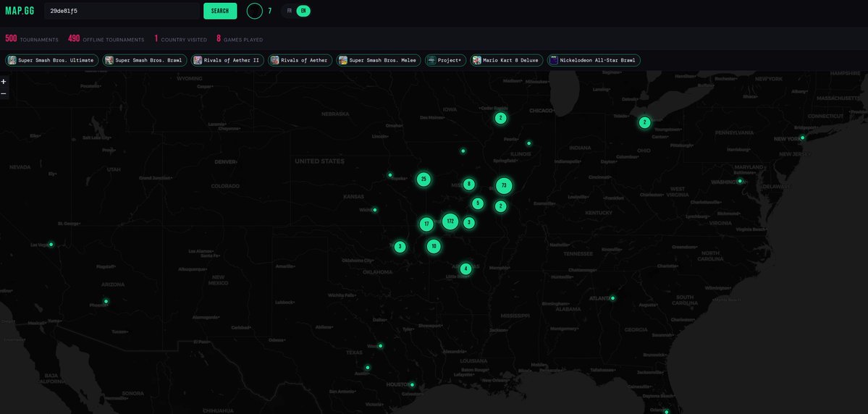Click the '8 GAMES PLAYED' stat
Viewport: 868px width, 414px height.
(x=240, y=39)
